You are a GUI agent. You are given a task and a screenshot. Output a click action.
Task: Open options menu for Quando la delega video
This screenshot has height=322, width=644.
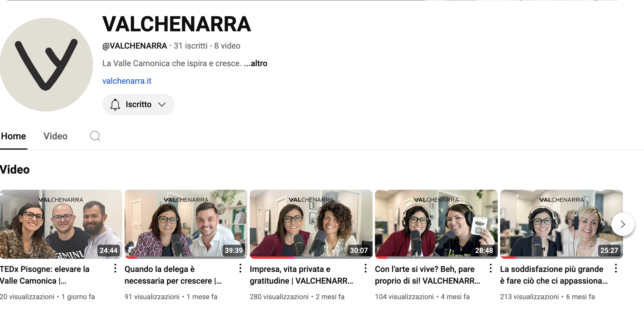(240, 268)
